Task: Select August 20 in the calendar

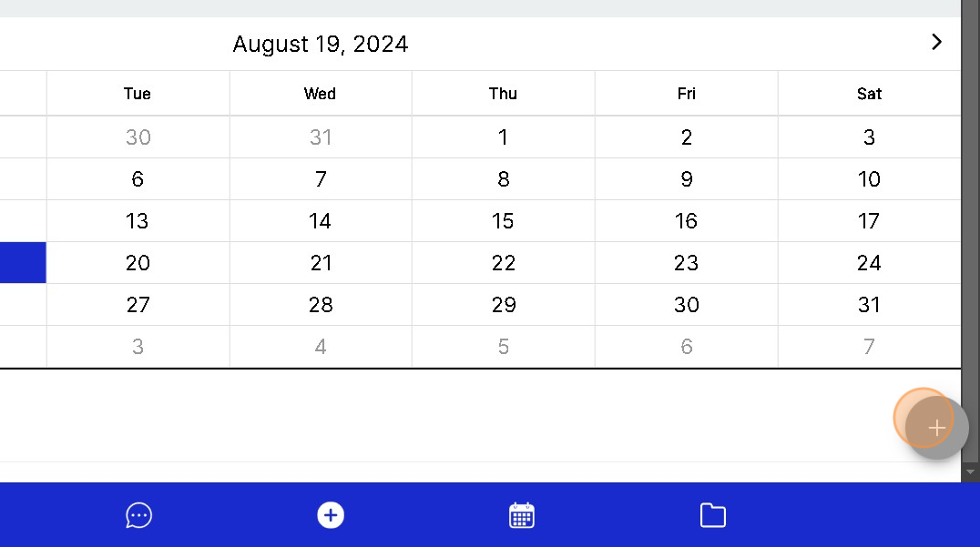Action: tap(138, 263)
